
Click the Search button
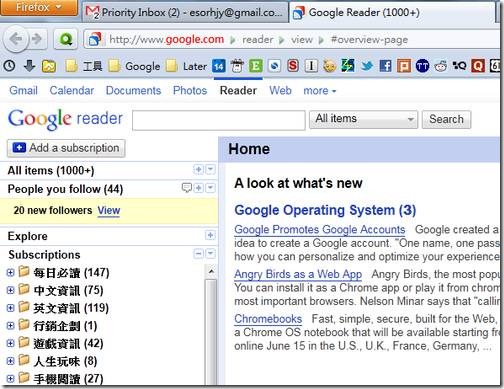[x=446, y=119]
